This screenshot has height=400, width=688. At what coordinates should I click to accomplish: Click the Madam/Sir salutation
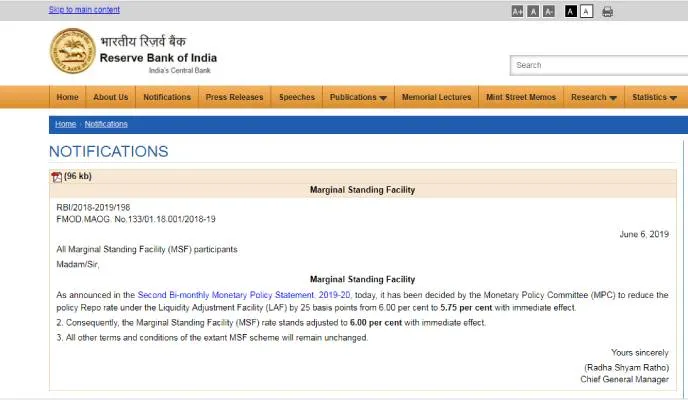tap(78, 264)
